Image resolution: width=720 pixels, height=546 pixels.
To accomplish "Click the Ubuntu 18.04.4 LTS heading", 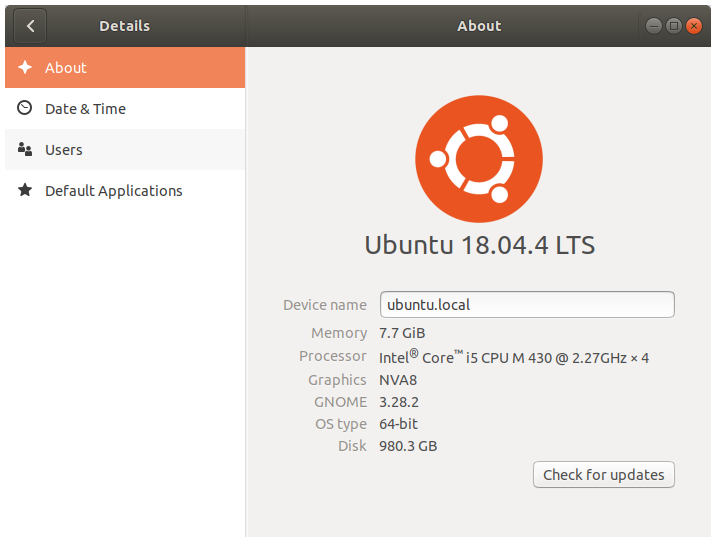I will click(479, 245).
